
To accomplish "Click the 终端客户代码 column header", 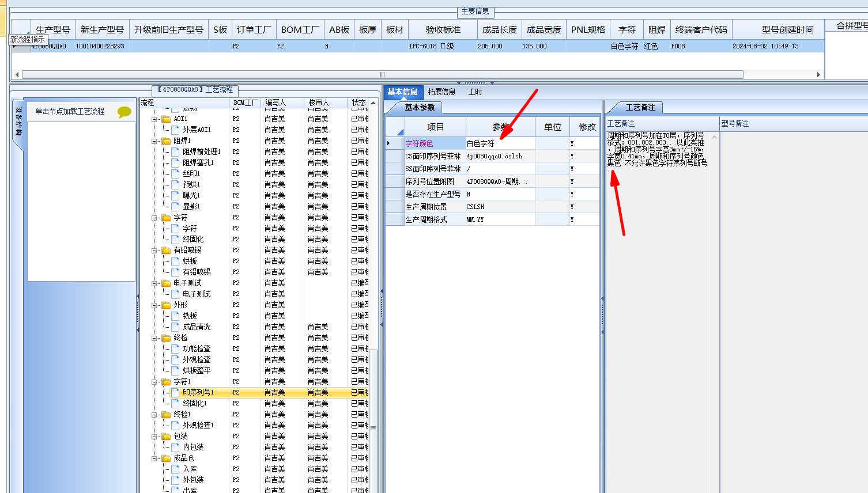I will (x=701, y=30).
